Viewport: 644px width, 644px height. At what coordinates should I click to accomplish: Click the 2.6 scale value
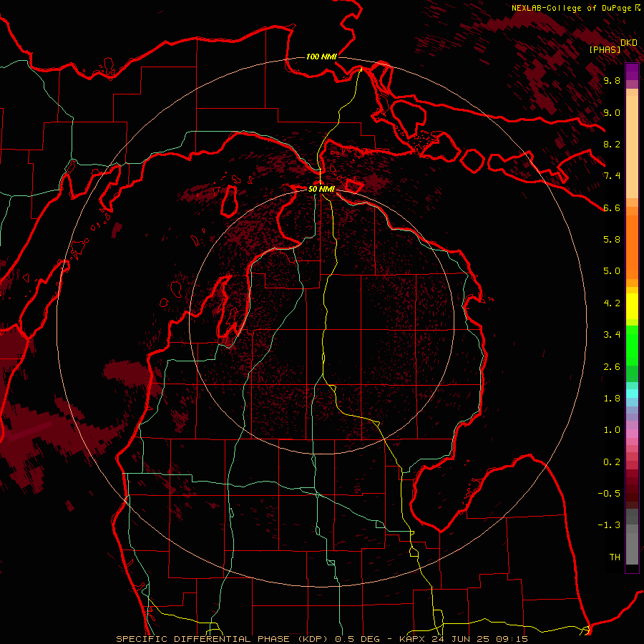612,367
